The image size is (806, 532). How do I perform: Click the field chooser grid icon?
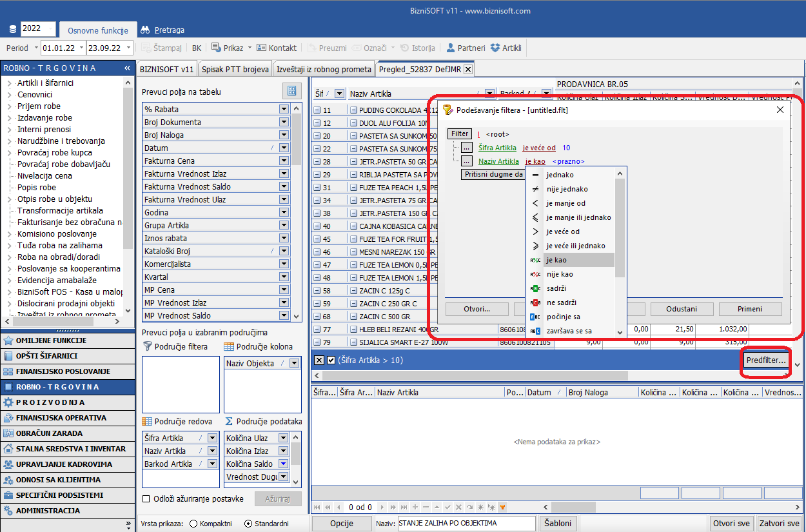(292, 91)
